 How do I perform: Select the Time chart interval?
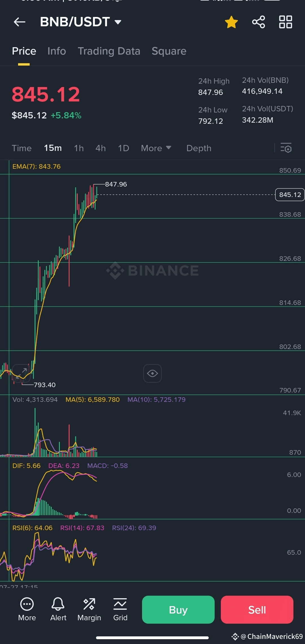point(22,148)
